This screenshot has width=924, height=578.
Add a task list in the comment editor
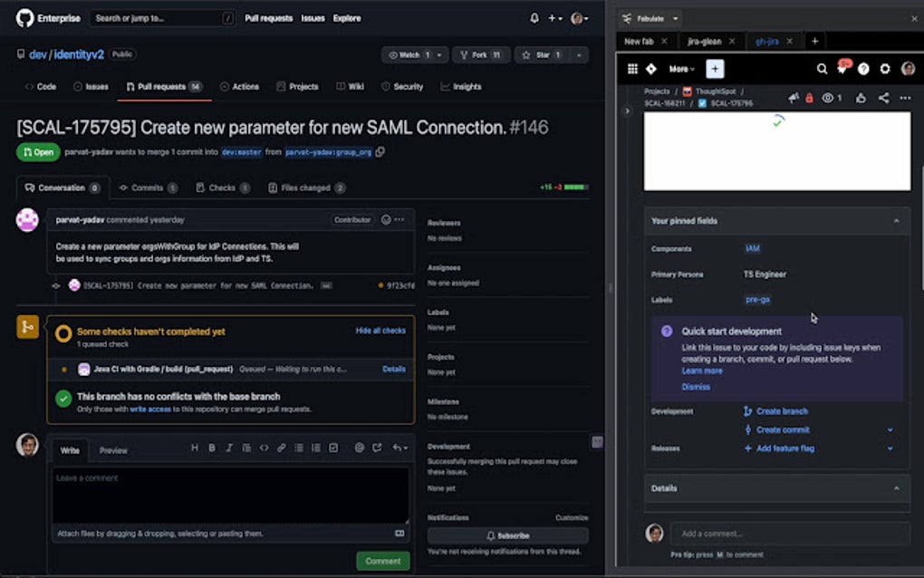click(332, 448)
